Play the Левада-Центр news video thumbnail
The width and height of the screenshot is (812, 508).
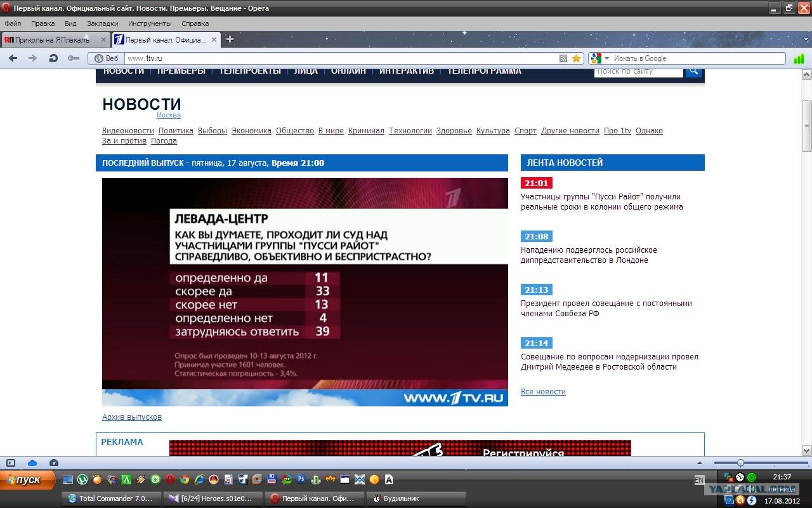coord(305,292)
